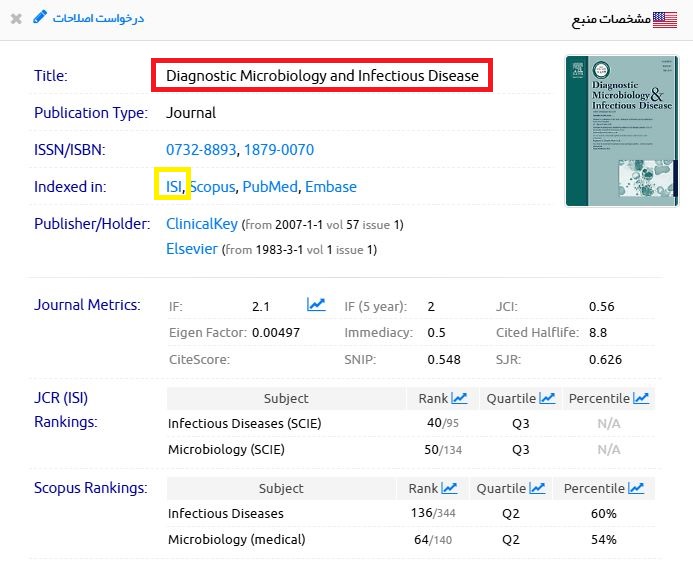This screenshot has width=693, height=573.
Task: Open JCR Quartile trend chart icon
Action: (547, 398)
